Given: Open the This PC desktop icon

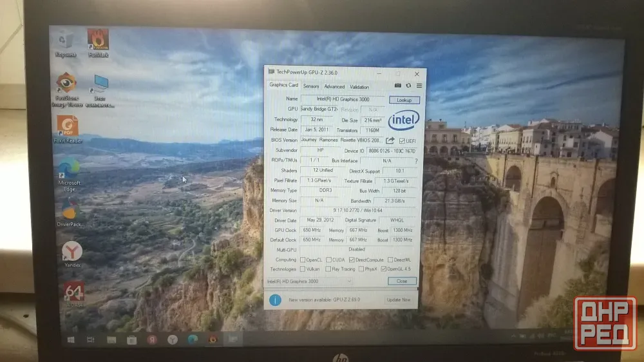Looking at the screenshot, I should click(x=100, y=91).
